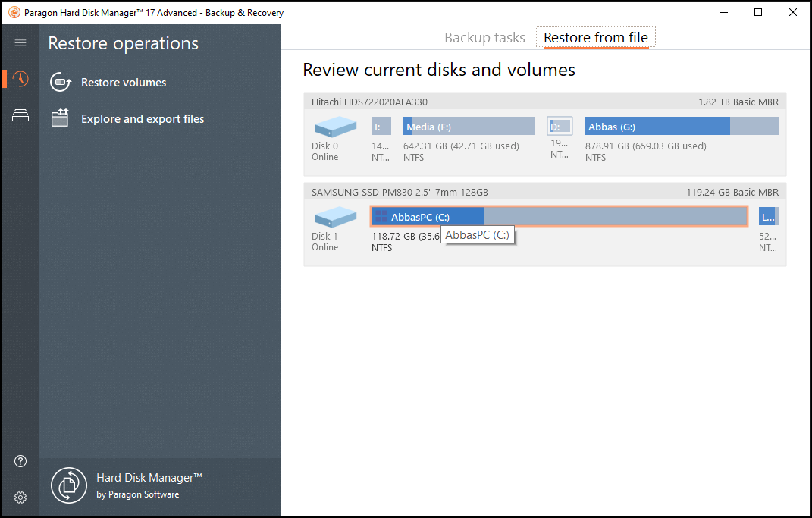
Task: Open the settings gear icon
Action: tap(20, 498)
